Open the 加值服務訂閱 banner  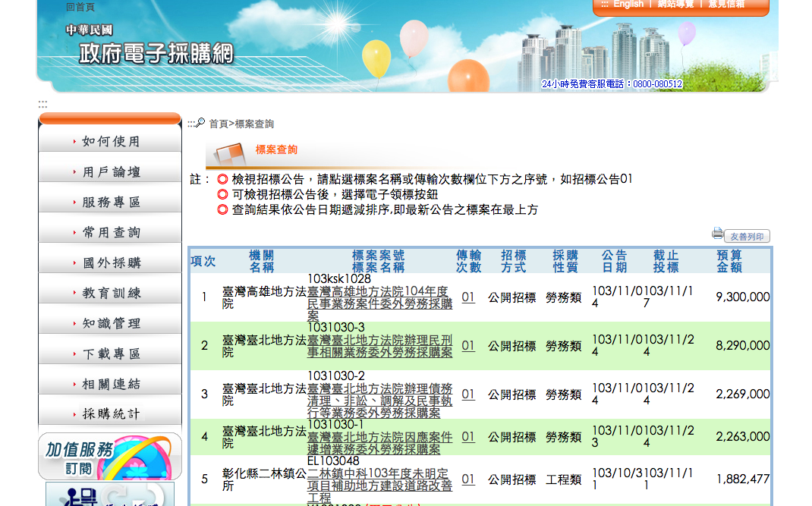tap(110, 457)
